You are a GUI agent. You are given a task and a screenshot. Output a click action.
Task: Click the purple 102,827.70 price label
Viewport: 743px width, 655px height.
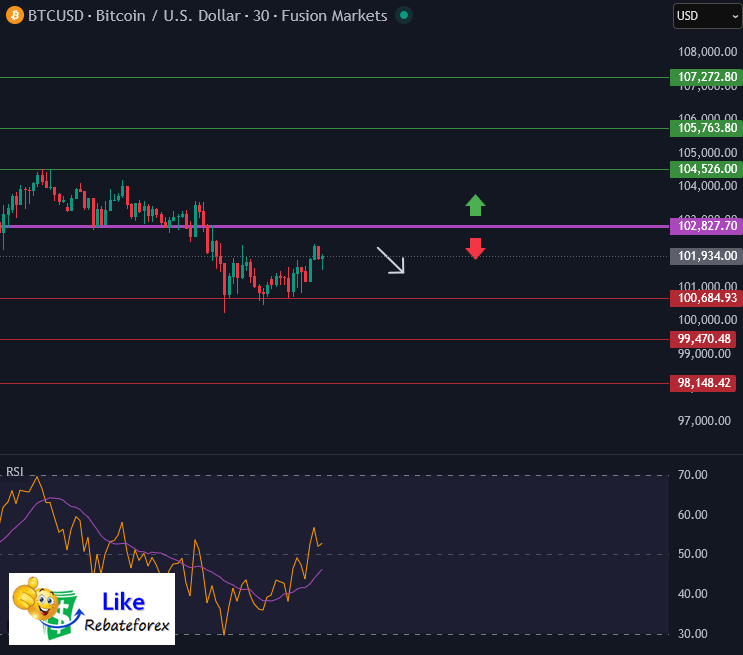coord(706,226)
